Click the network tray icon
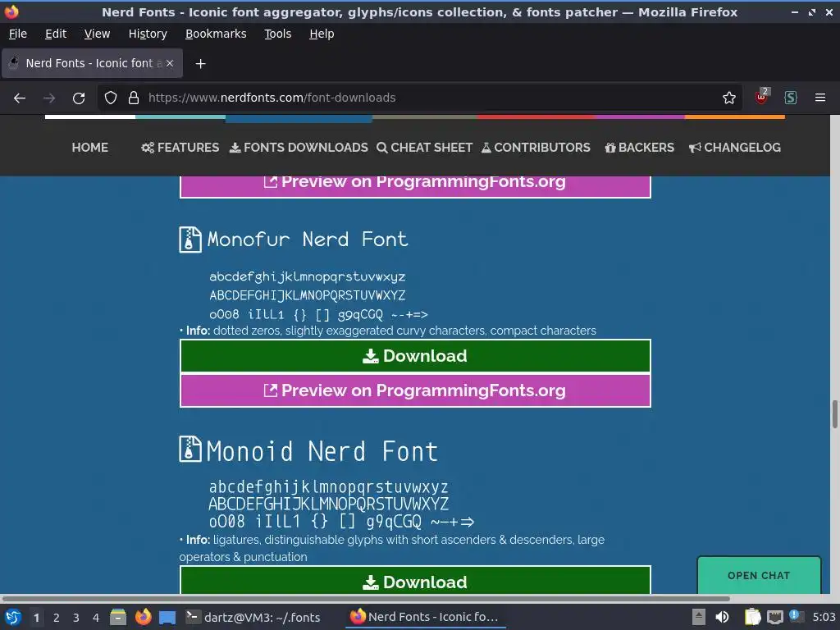The width and height of the screenshot is (840, 630). [774, 617]
